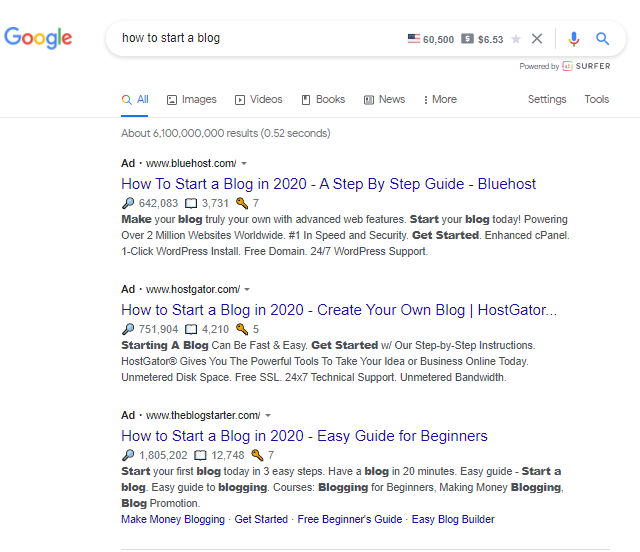This screenshot has width=640, height=552.
Task: Click the www.theblogstarter.com/ ad URL
Action: point(203,416)
